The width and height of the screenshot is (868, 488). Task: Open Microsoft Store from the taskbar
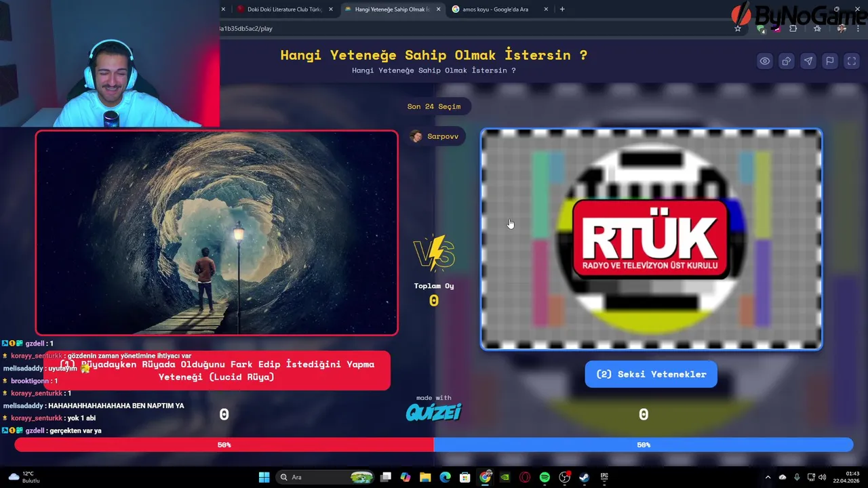tap(465, 477)
